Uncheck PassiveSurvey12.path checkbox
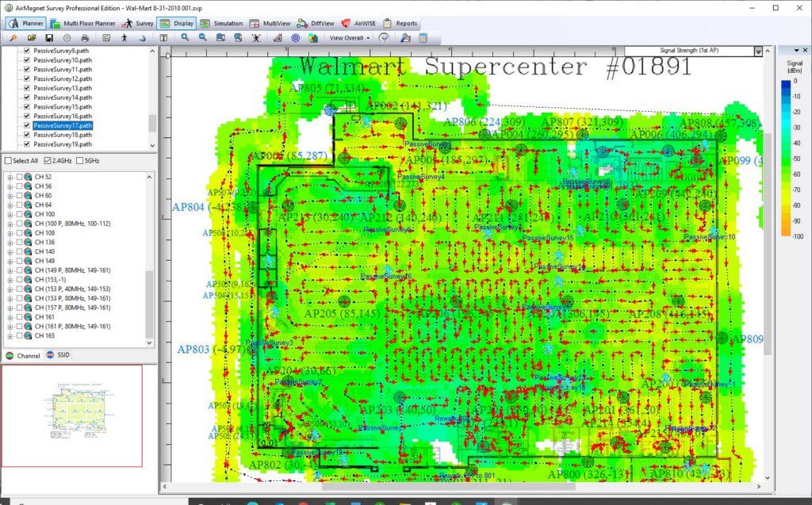 coord(26,78)
